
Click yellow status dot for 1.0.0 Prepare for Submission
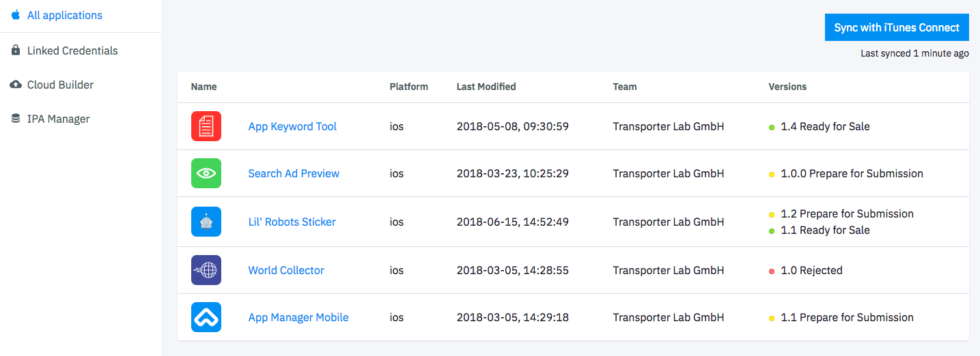pyautogui.click(x=772, y=174)
